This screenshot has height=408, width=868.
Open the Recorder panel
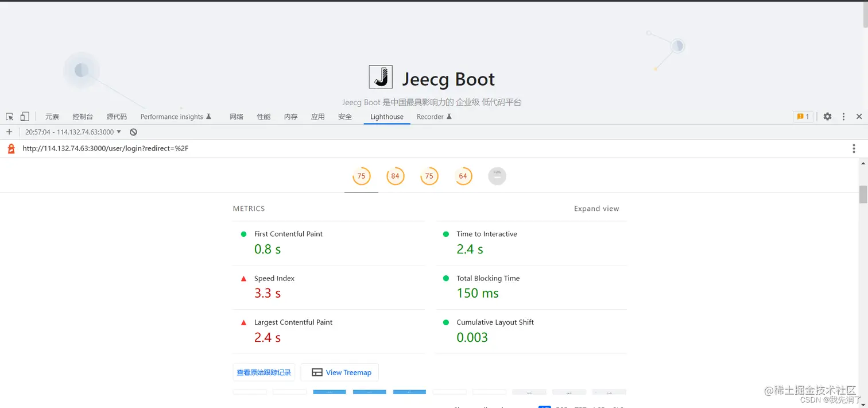point(430,116)
